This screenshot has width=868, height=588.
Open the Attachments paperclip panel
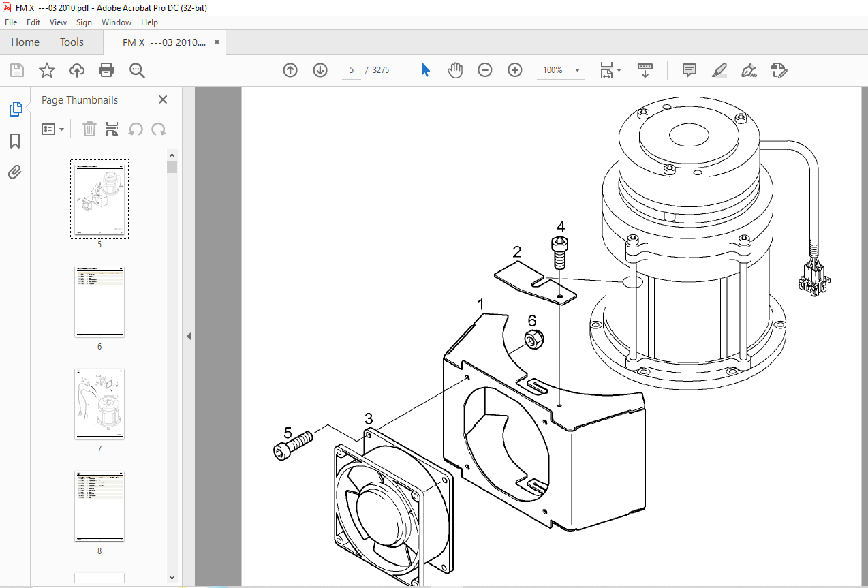[15, 172]
